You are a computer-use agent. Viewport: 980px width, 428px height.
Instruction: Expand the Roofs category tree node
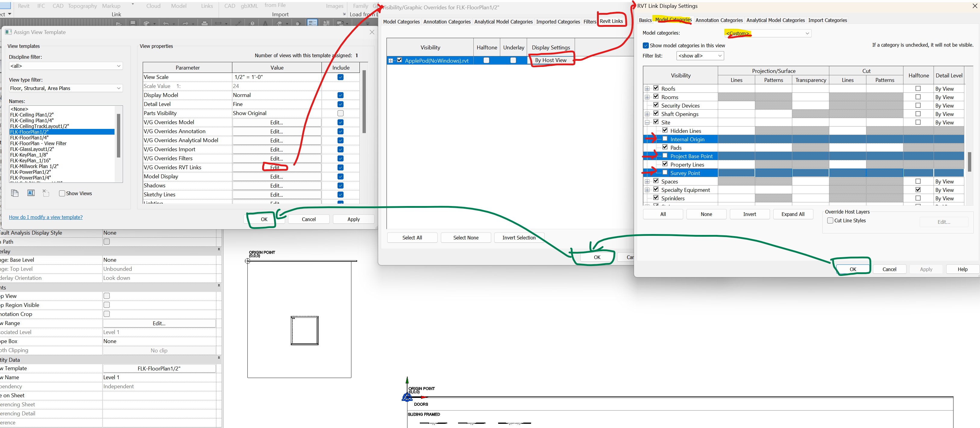(x=648, y=88)
